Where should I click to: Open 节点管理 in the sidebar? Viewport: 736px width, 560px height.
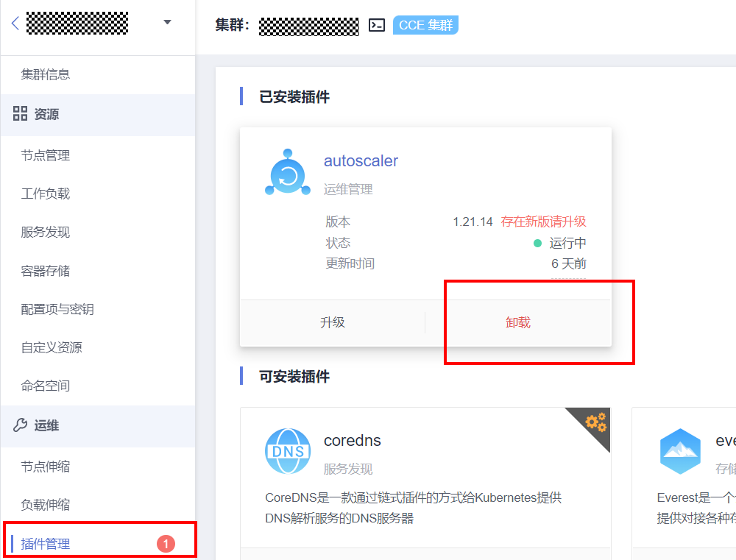(x=46, y=155)
